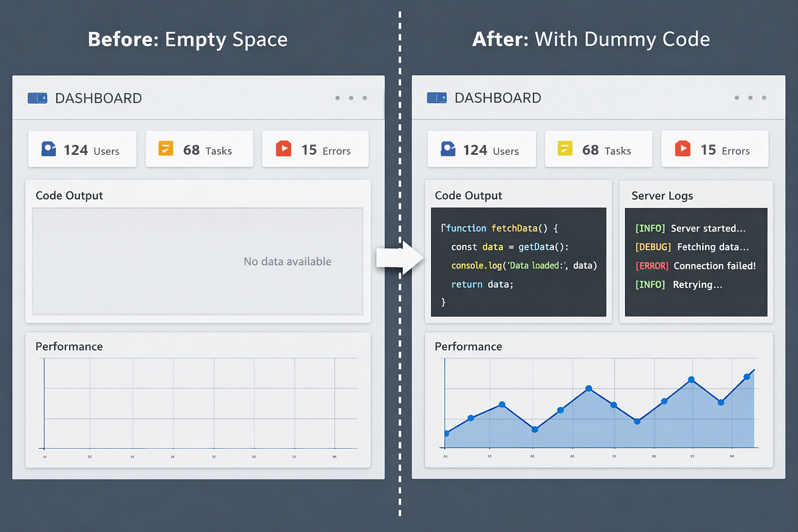This screenshot has width=798, height=532.
Task: Open the 15 Errors card in the Before dashboard
Action: 316,149
